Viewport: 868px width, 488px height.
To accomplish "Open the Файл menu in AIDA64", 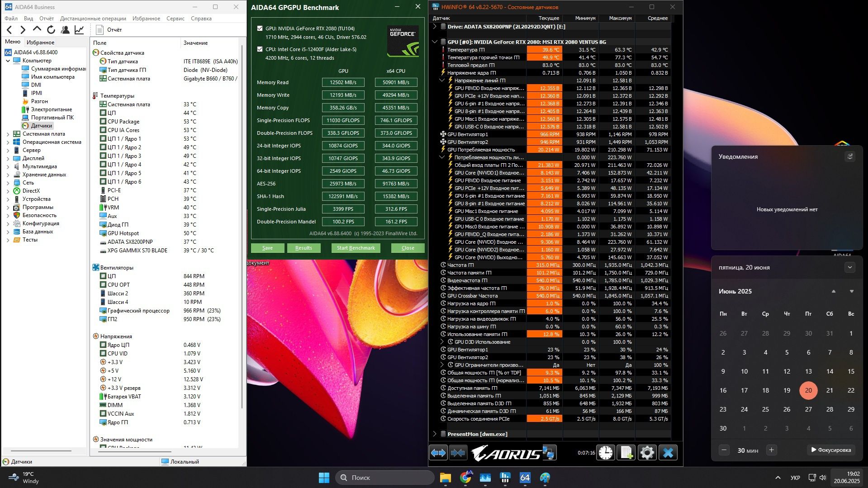I will click(x=11, y=19).
